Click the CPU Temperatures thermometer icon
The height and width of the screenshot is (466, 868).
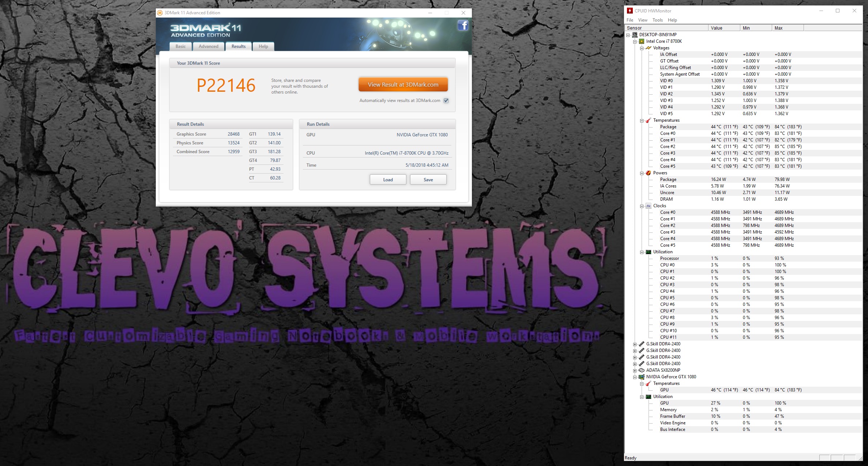click(649, 120)
